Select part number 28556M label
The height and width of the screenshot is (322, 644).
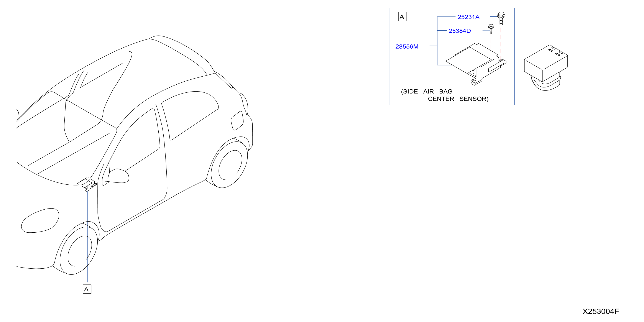[x=407, y=46]
